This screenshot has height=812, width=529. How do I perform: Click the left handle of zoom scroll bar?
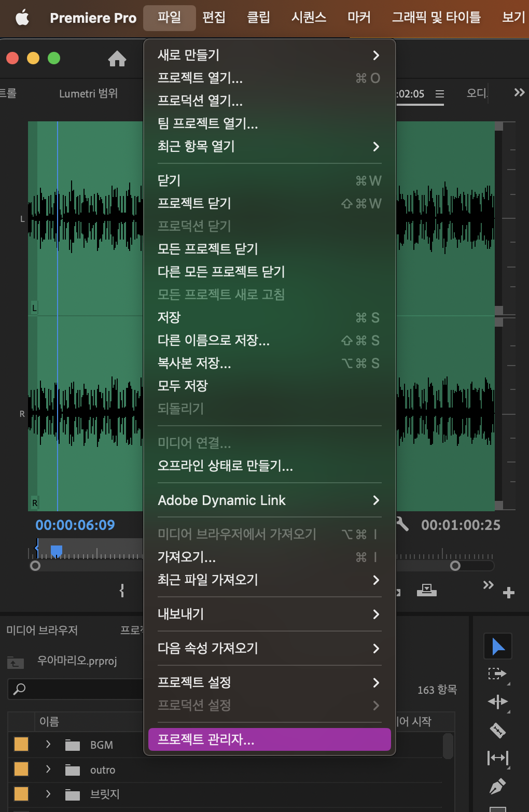(x=35, y=566)
